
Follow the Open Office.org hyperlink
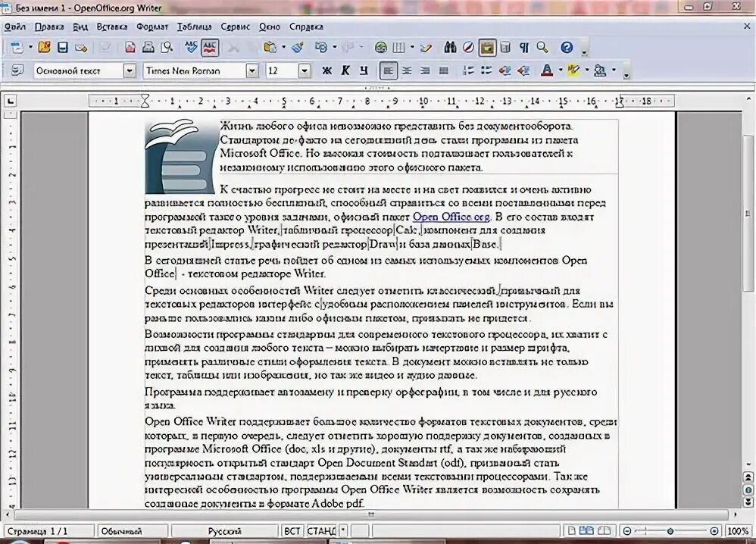click(451, 217)
